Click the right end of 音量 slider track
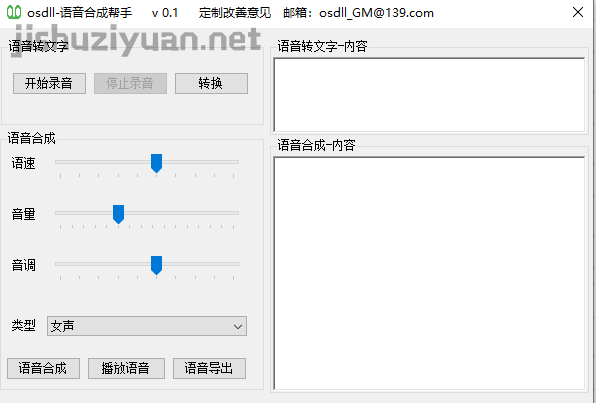The height and width of the screenshot is (403, 596). point(236,213)
